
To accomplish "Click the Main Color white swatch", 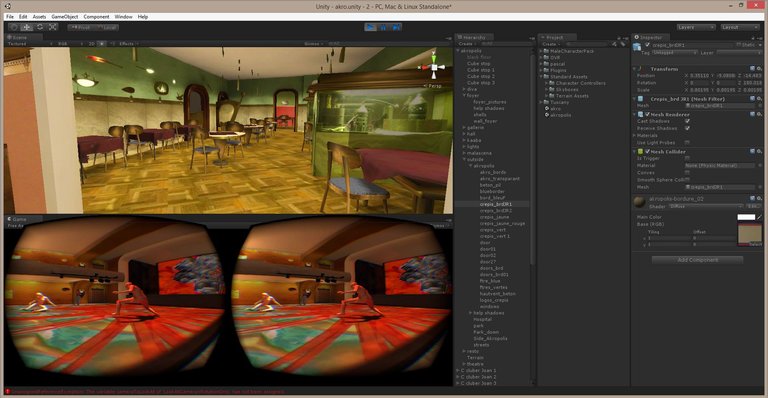I will pos(746,217).
